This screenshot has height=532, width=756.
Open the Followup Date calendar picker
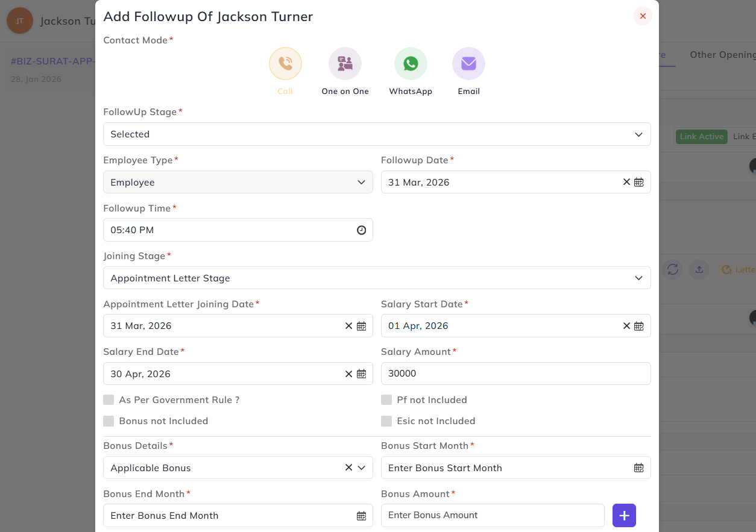click(639, 182)
